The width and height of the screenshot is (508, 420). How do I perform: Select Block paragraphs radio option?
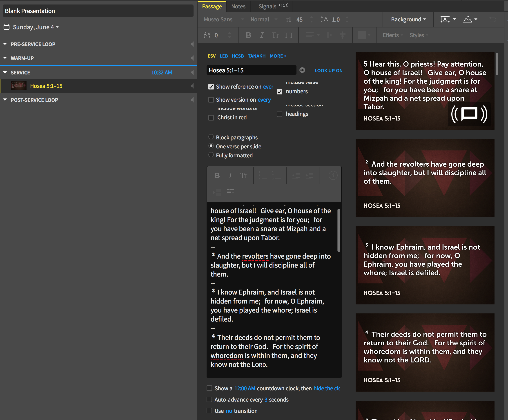tap(211, 137)
